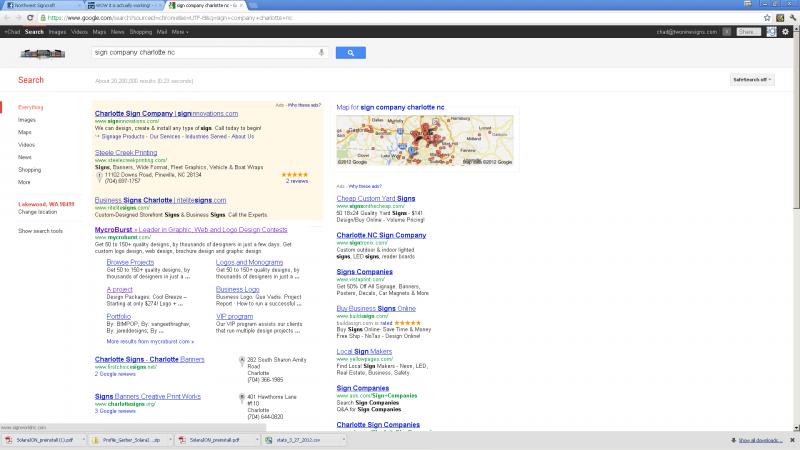Click the notifications count box in the black bar
The width and height of the screenshot is (800, 450).
coord(727,32)
